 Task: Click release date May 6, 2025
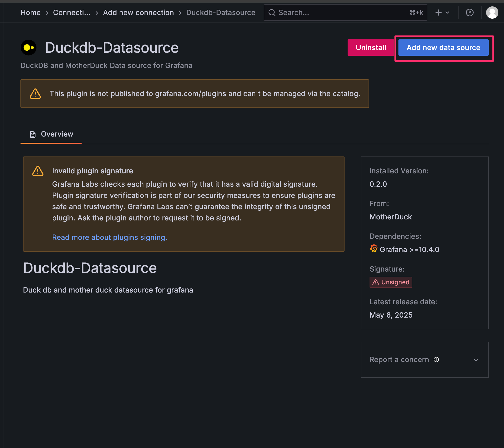(391, 315)
